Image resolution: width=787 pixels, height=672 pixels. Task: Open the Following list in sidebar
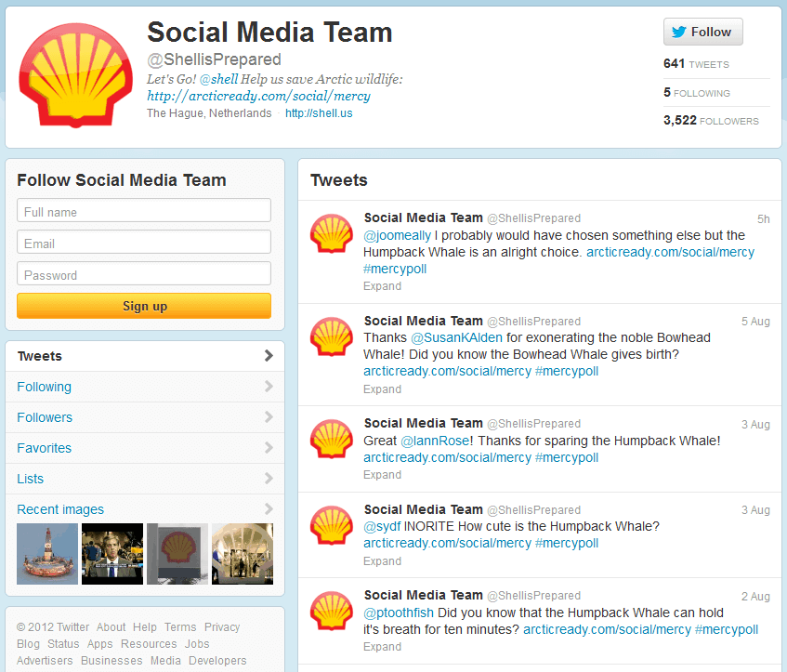pyautogui.click(x=145, y=387)
